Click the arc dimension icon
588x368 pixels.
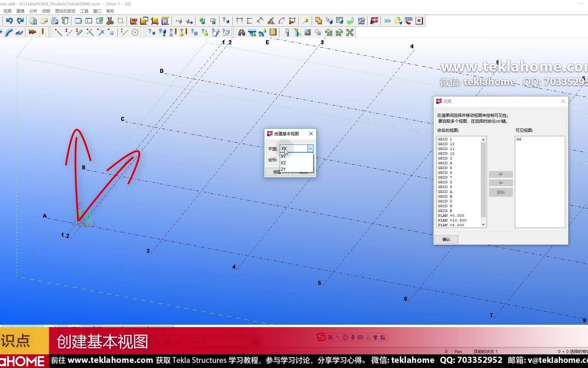point(282,21)
